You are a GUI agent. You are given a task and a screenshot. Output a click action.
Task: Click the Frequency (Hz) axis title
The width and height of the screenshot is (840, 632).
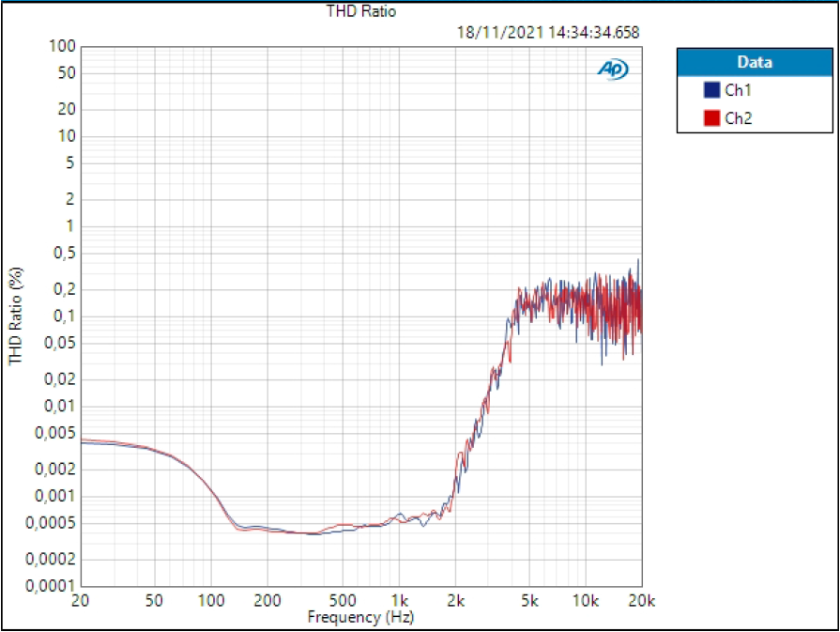(360, 617)
